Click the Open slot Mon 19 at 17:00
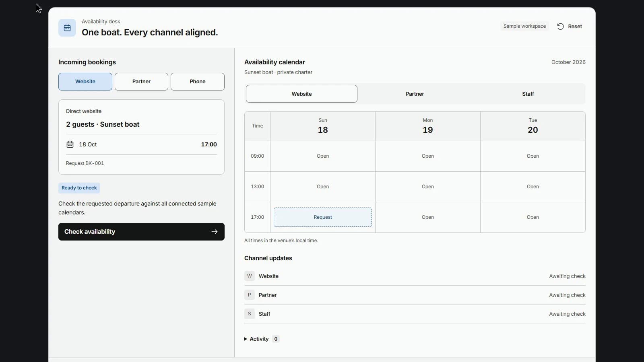The image size is (644, 362). coord(428,217)
